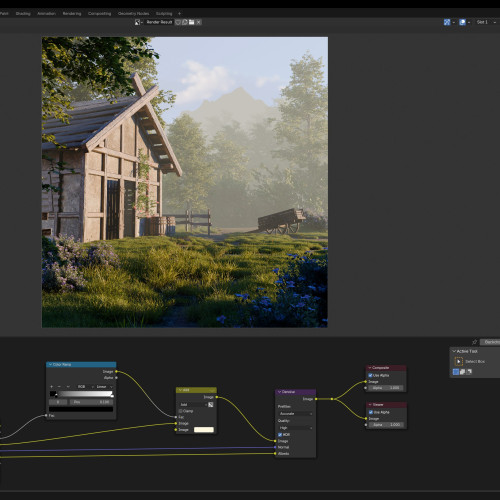Open the Prefilter Accurate dropdown
500x500 pixels.
tap(295, 414)
